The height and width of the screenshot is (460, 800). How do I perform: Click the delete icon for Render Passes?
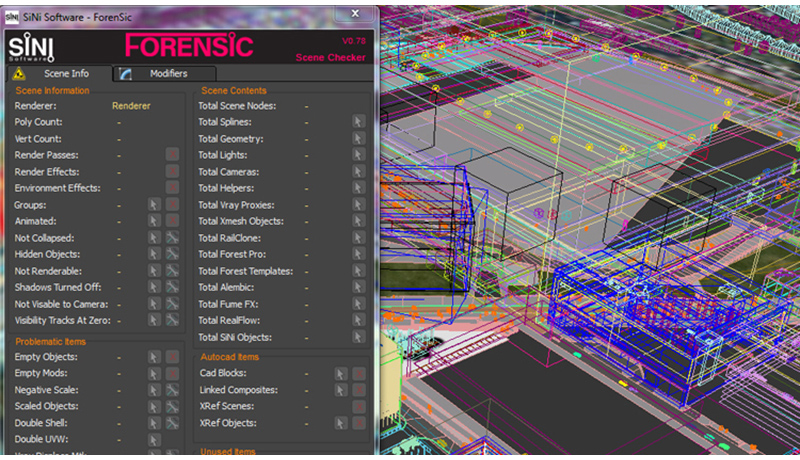(172, 155)
